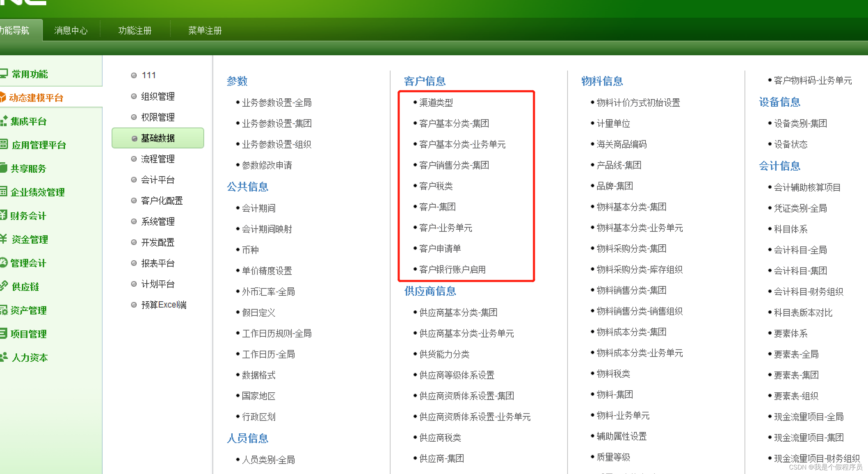Click the 常用功能 monitor icon
Image resolution: width=868 pixels, height=474 pixels.
[x=4, y=74]
